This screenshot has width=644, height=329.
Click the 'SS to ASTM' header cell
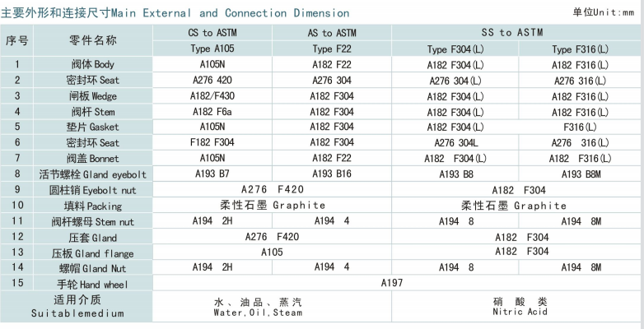coord(512,33)
